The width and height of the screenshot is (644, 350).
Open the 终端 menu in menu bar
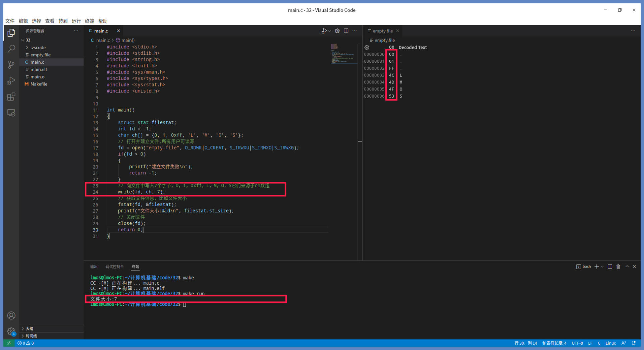(90, 21)
